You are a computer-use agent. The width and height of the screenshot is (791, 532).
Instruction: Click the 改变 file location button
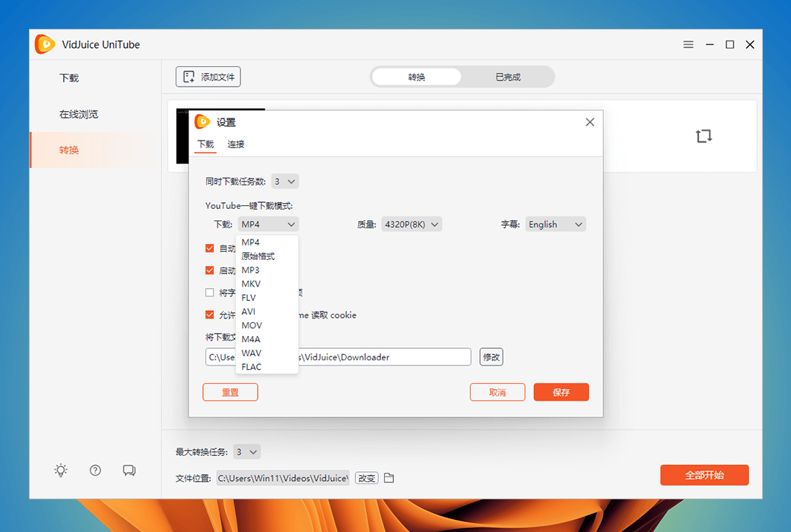pos(367,478)
